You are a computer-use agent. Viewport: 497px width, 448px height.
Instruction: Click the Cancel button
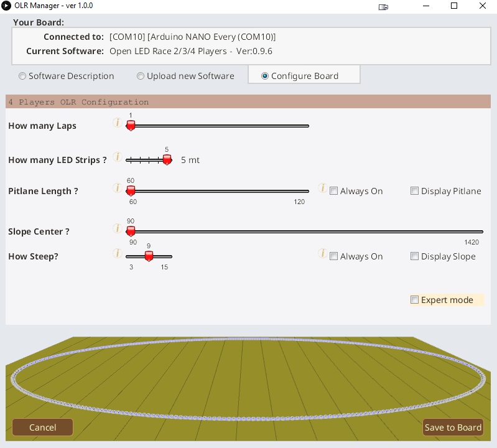click(42, 427)
